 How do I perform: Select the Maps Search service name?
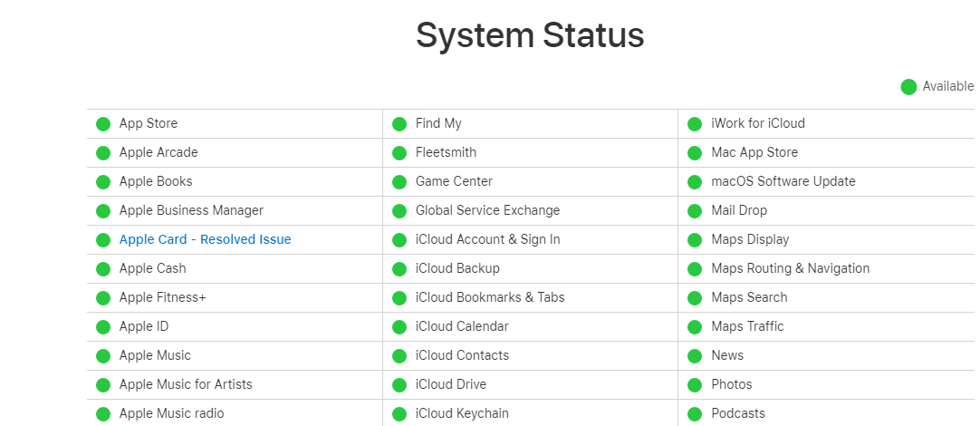749,297
